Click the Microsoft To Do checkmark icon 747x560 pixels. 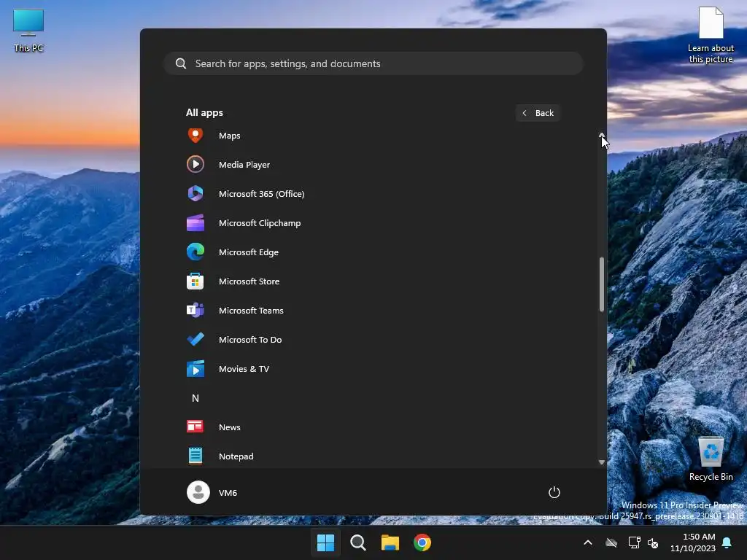tap(196, 340)
